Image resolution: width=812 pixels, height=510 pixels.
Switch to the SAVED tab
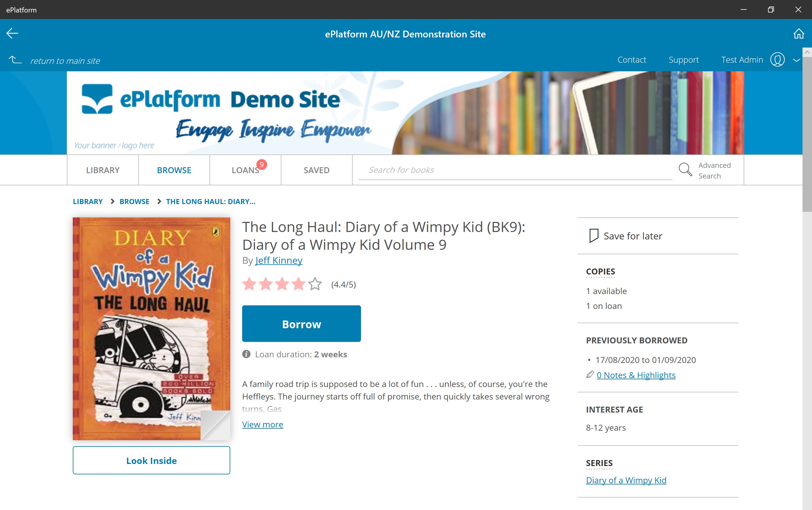[x=316, y=170]
